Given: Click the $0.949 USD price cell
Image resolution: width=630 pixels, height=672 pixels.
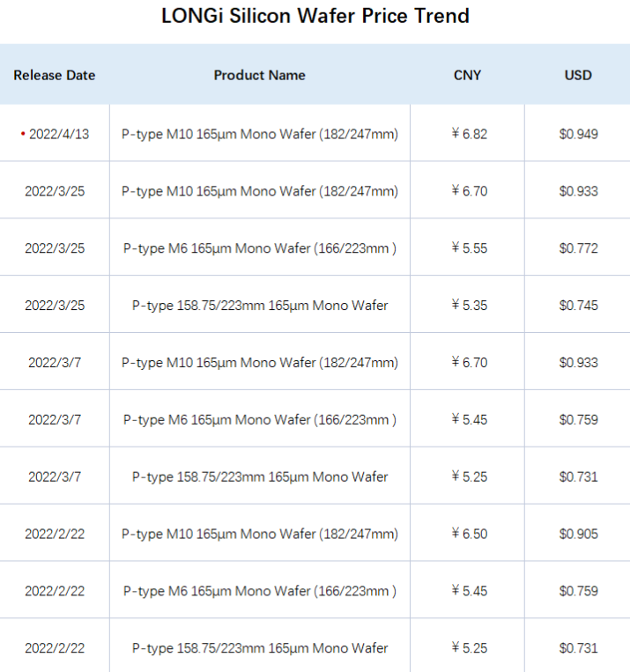Looking at the screenshot, I should click(578, 134).
